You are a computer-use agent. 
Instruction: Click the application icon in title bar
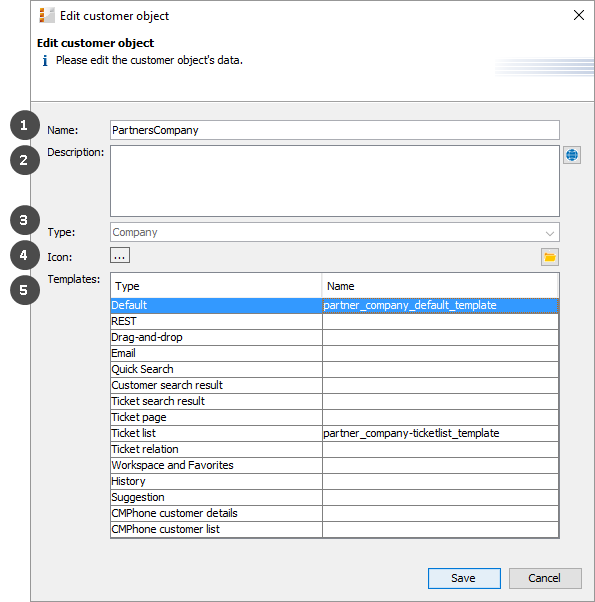[x=47, y=16]
